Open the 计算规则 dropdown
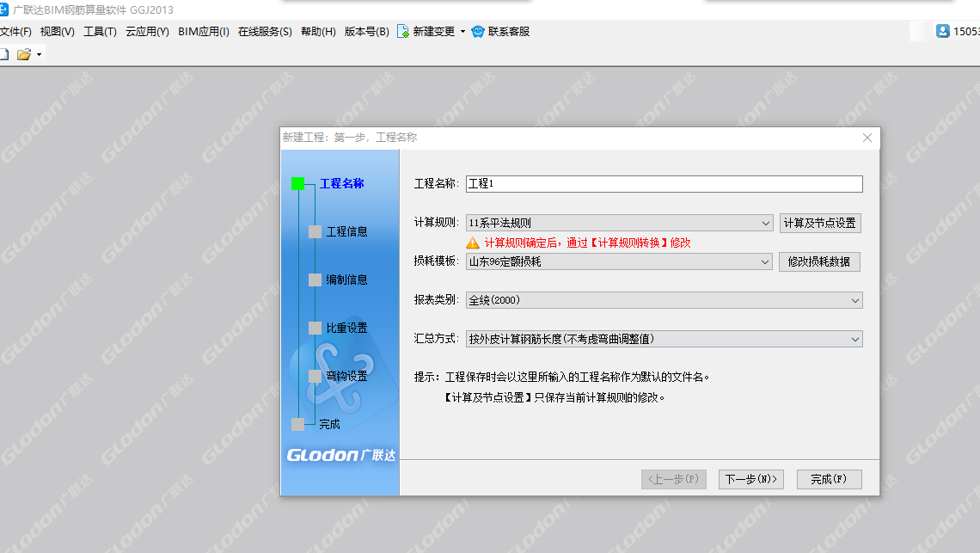The height and width of the screenshot is (553, 980). [619, 223]
